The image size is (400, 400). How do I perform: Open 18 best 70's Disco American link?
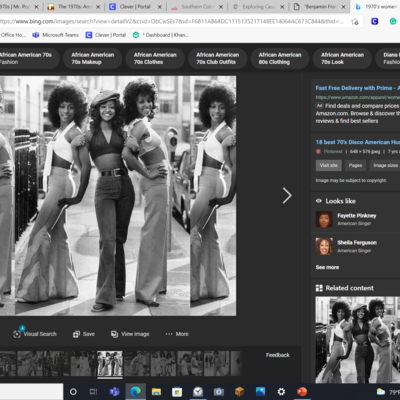click(357, 142)
